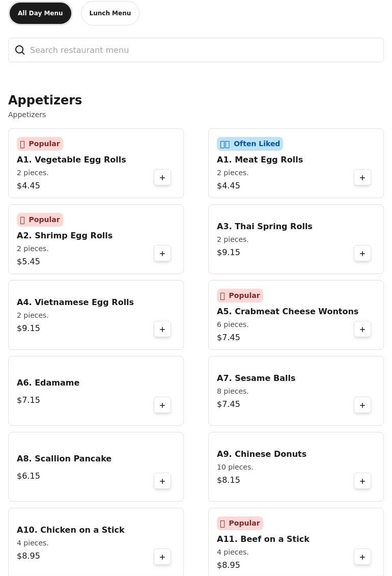Add Vietnamese Egg Rolls to order
This screenshot has width=392, height=576.
point(162,330)
